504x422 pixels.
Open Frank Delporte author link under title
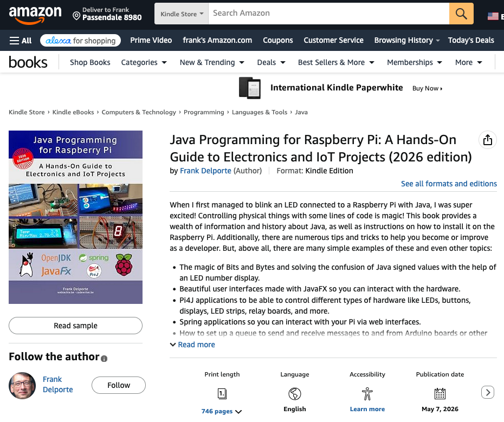pyautogui.click(x=205, y=171)
